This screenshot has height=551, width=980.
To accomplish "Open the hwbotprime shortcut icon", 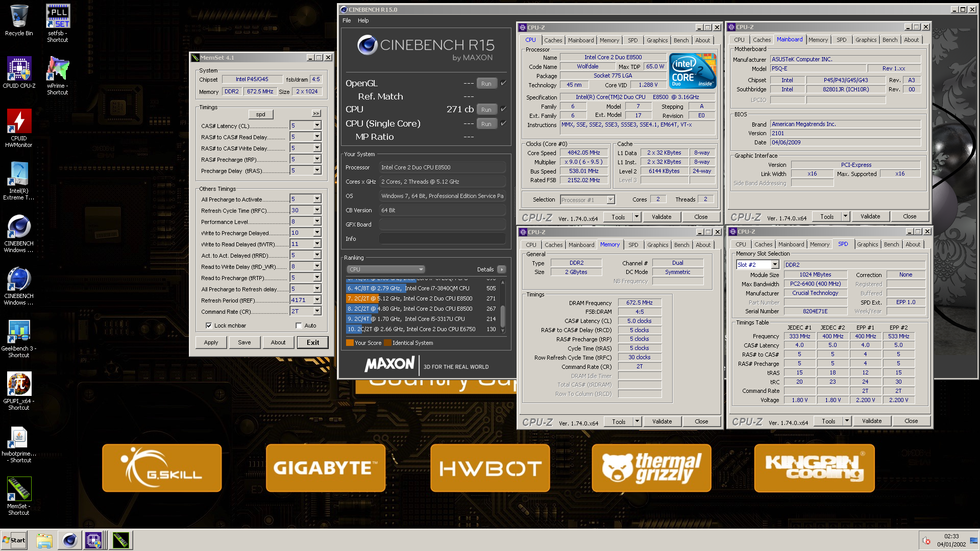I will tap(19, 444).
